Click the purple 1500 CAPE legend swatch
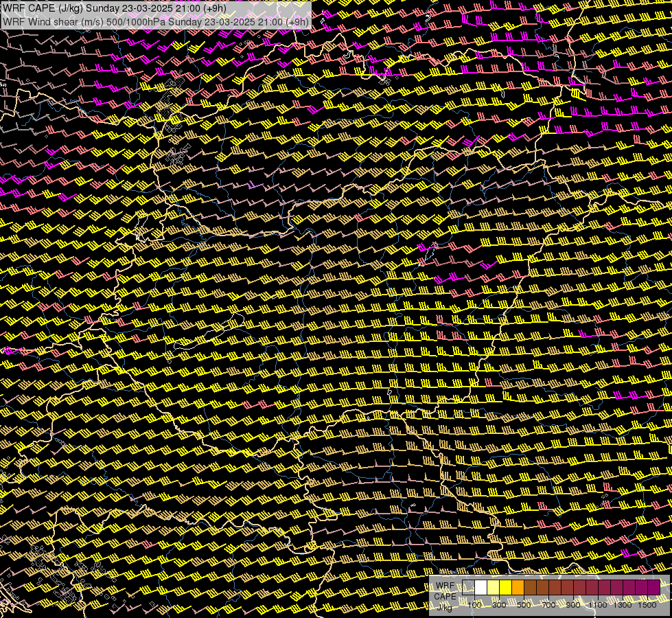The width and height of the screenshot is (672, 618). [x=654, y=588]
